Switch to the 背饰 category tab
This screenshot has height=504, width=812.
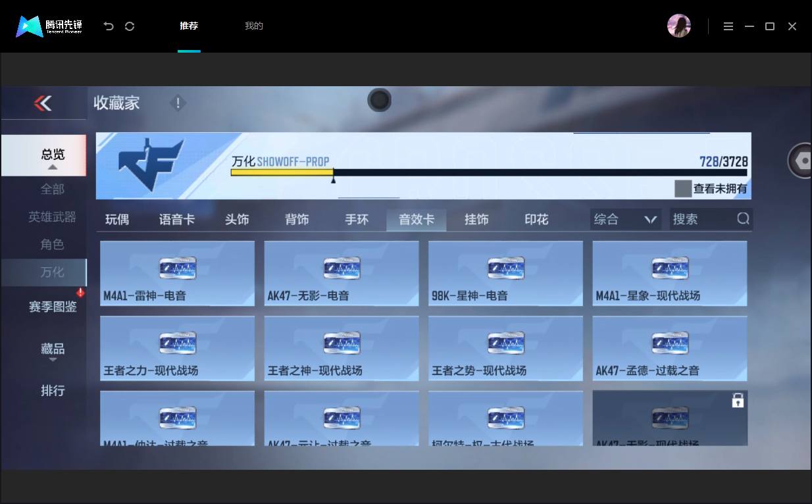point(297,220)
